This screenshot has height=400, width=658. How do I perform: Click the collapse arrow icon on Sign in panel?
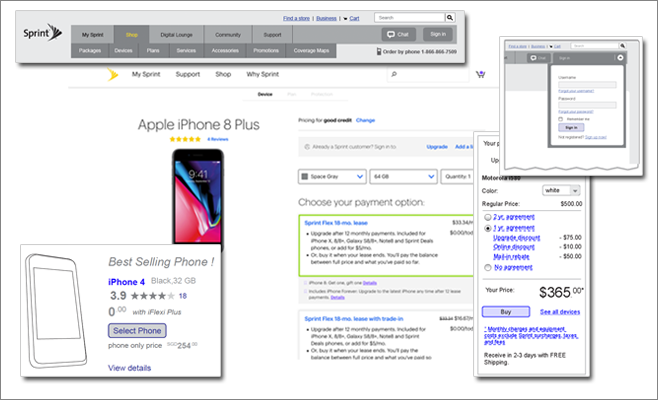618,59
